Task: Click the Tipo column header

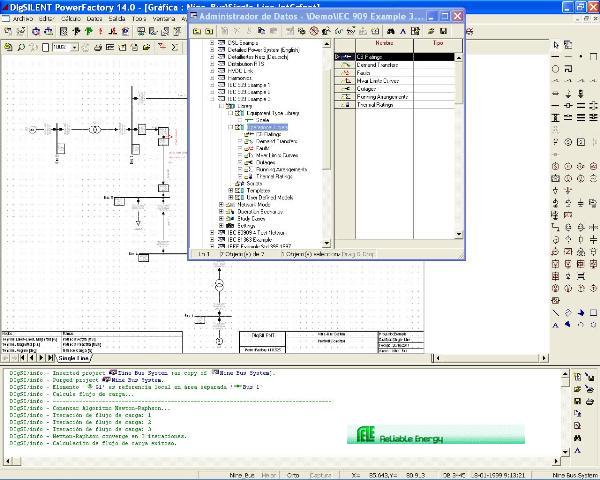Action: pos(438,45)
